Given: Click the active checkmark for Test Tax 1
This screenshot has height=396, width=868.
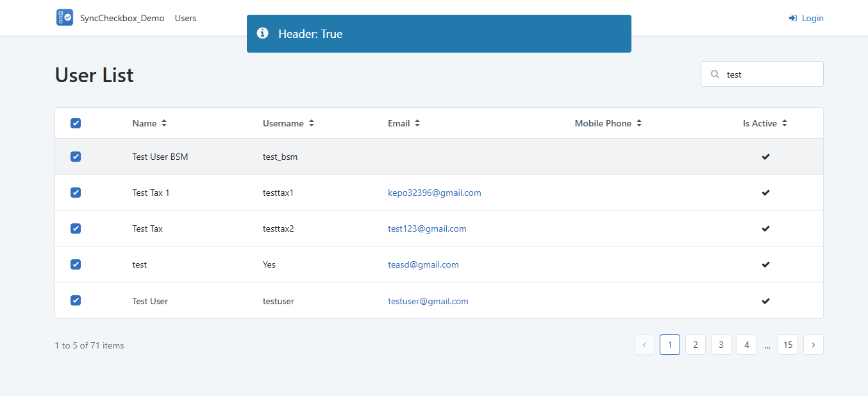Looking at the screenshot, I should (765, 193).
